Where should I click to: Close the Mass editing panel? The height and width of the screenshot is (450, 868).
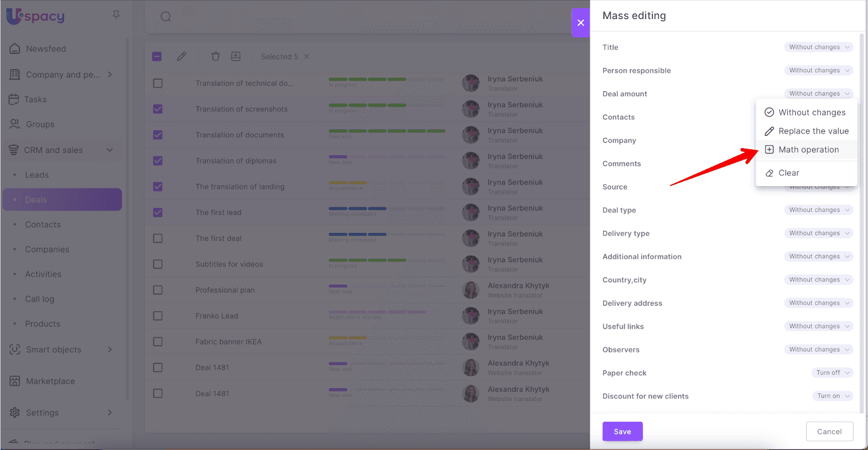[580, 23]
